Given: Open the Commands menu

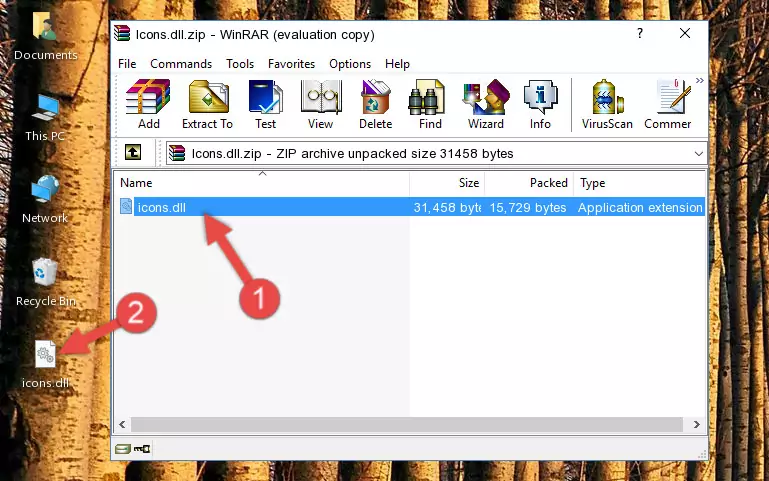Looking at the screenshot, I should tap(181, 64).
